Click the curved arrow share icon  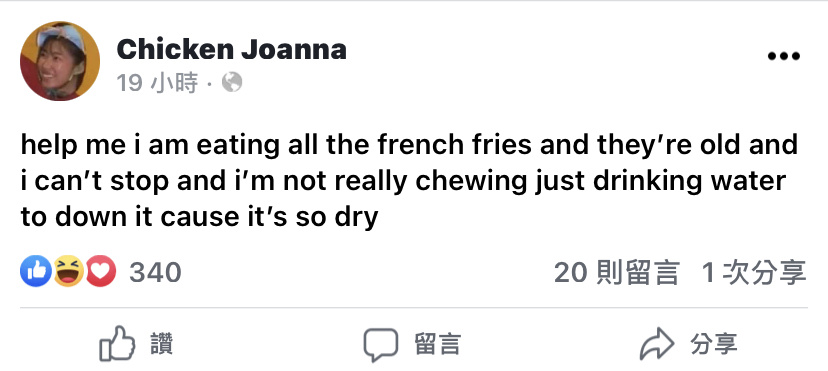[x=657, y=344]
